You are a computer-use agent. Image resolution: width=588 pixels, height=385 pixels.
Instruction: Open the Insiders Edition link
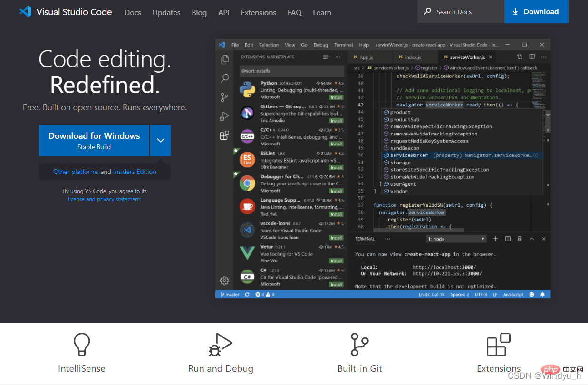click(135, 172)
